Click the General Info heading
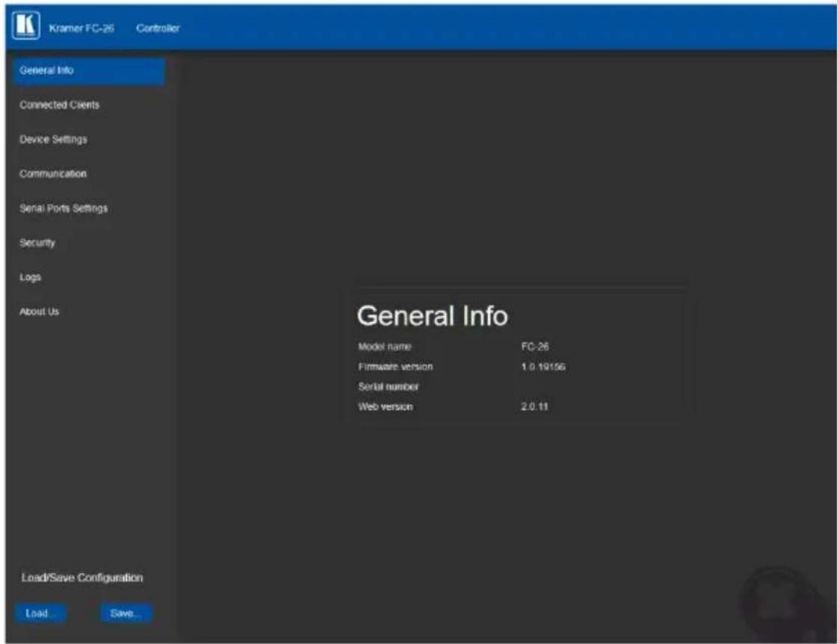 click(433, 316)
